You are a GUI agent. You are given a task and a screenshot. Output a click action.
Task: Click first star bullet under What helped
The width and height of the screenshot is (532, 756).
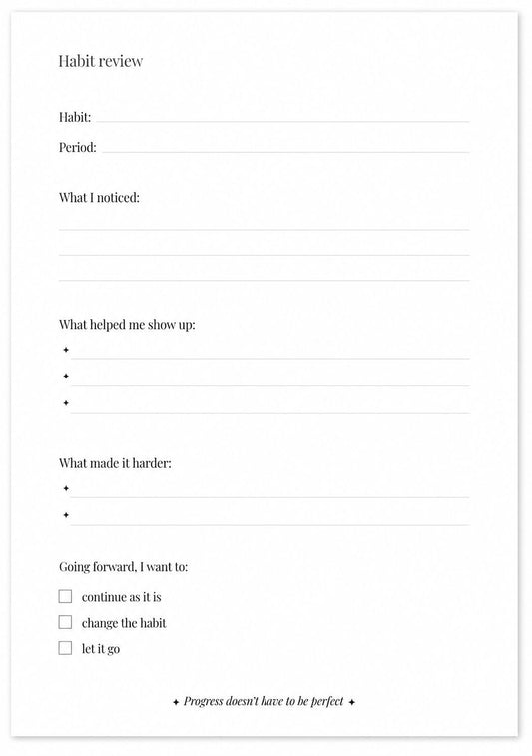[x=66, y=350]
